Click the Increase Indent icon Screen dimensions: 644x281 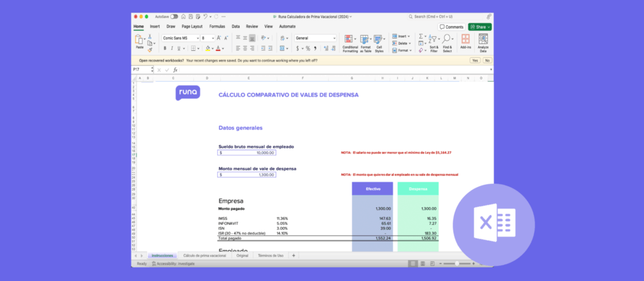point(270,48)
